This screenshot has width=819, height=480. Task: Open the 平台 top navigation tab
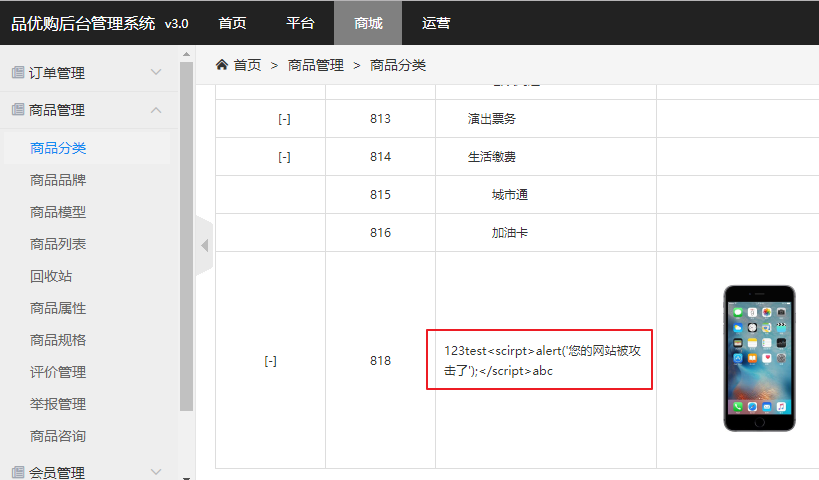click(x=300, y=23)
